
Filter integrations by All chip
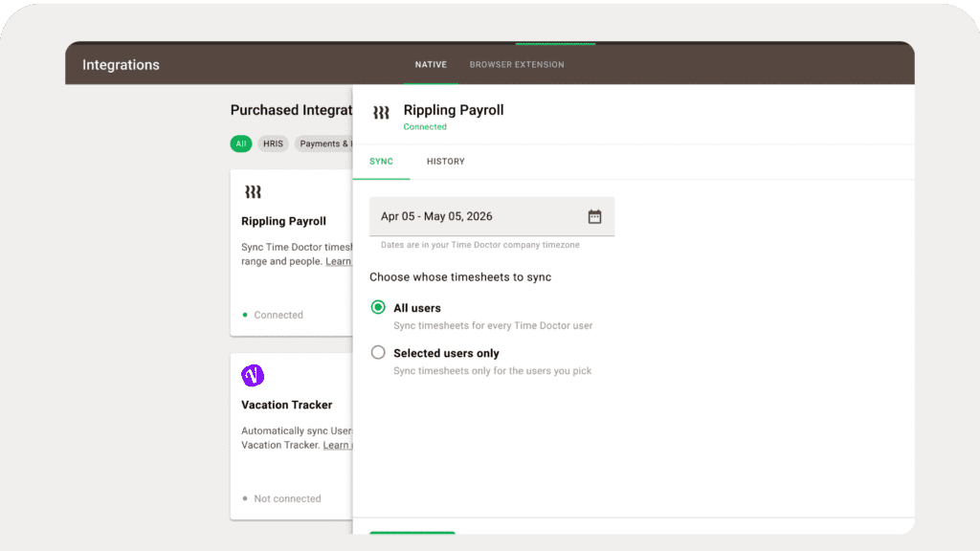click(x=240, y=143)
